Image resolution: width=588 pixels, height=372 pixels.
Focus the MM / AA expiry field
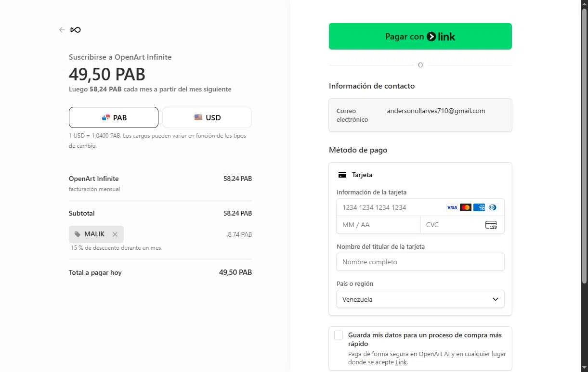tap(378, 225)
